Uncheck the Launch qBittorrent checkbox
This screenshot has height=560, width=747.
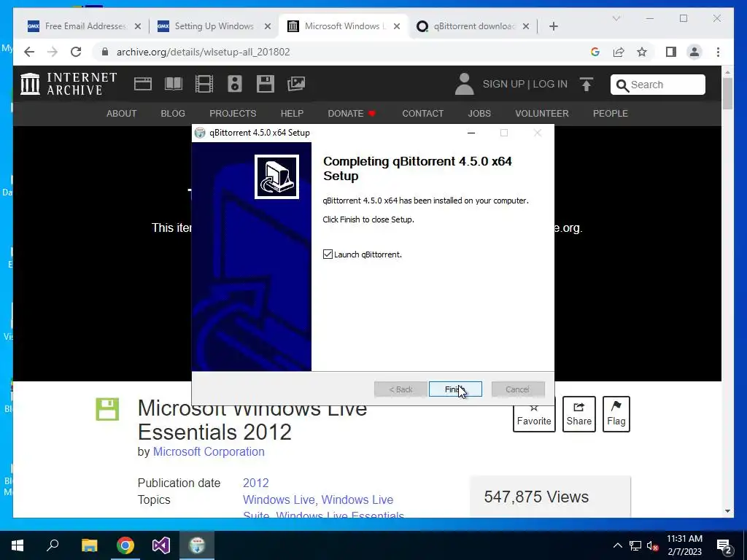coord(328,254)
